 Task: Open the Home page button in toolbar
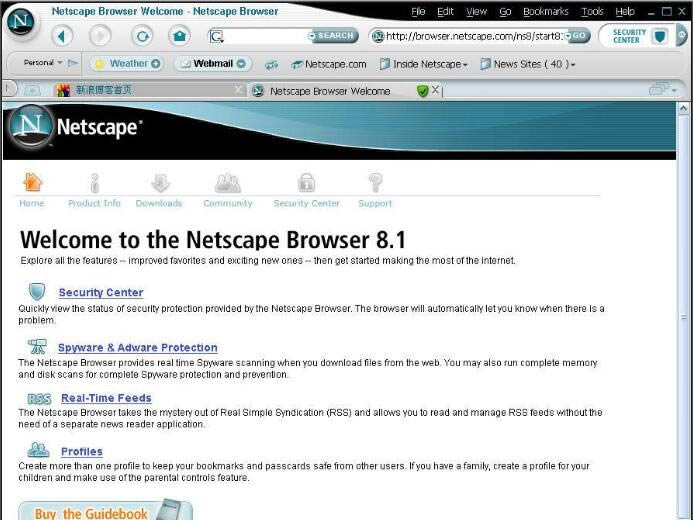click(x=179, y=36)
